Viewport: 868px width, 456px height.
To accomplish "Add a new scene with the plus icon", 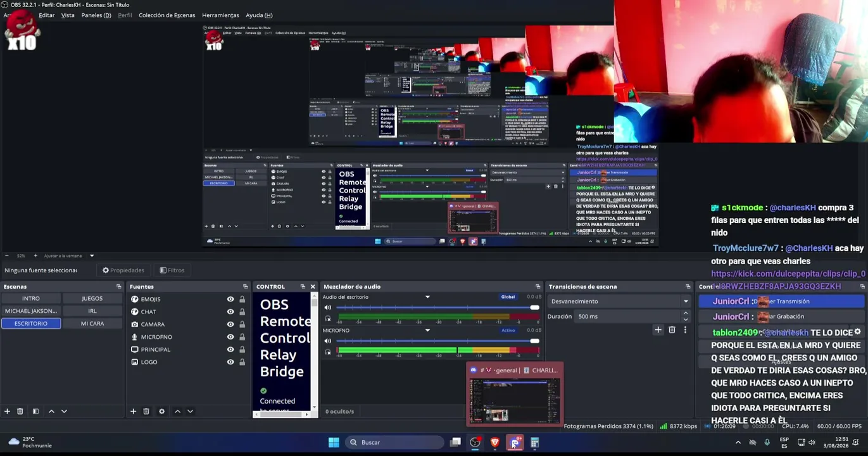I will pyautogui.click(x=7, y=411).
